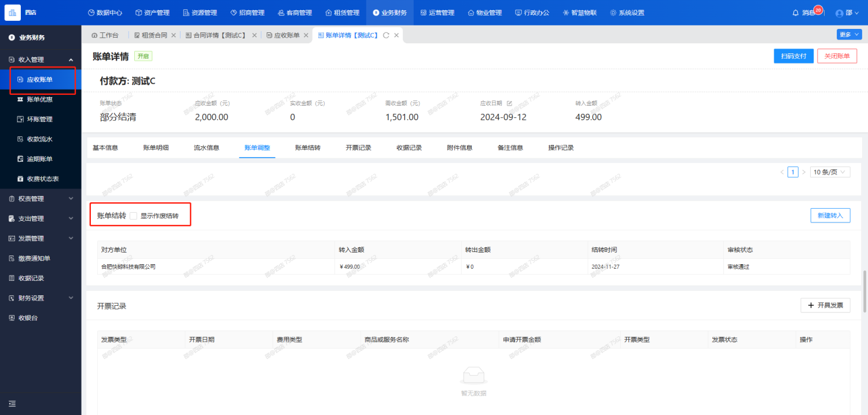This screenshot has height=415, width=868.
Task: Go to the previous page arrow
Action: click(782, 172)
